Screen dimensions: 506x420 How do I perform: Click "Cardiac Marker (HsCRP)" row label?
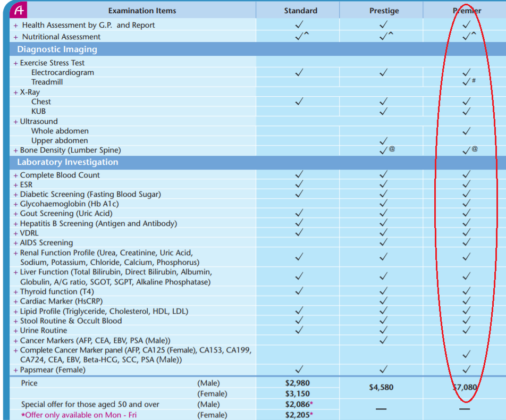pyautogui.click(x=61, y=301)
